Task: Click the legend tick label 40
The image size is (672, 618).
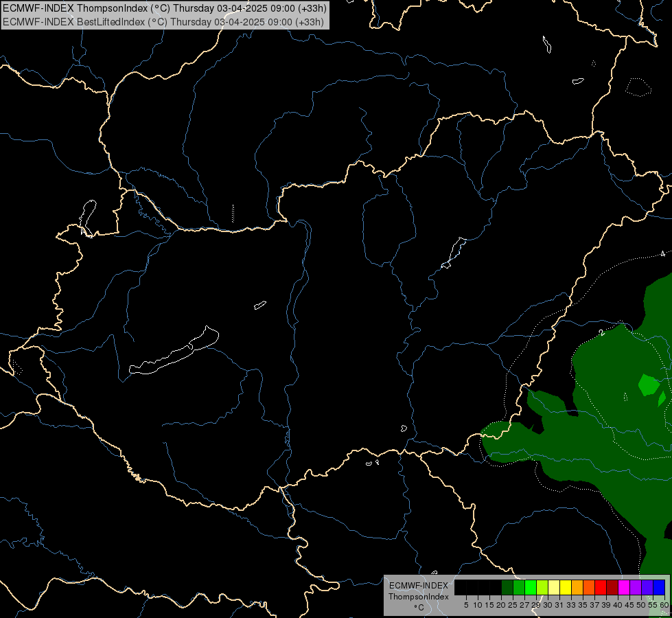Action: point(618,605)
